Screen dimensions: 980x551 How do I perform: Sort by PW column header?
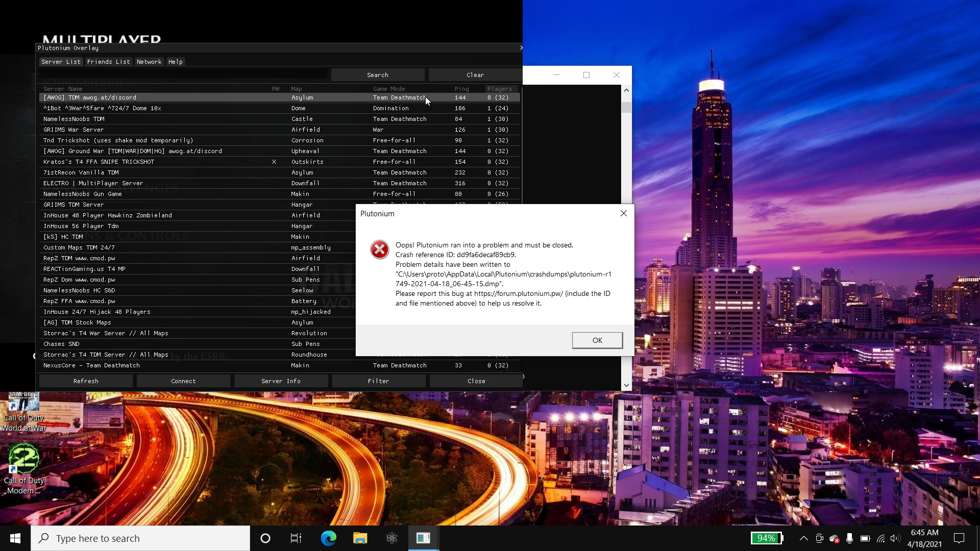(276, 89)
